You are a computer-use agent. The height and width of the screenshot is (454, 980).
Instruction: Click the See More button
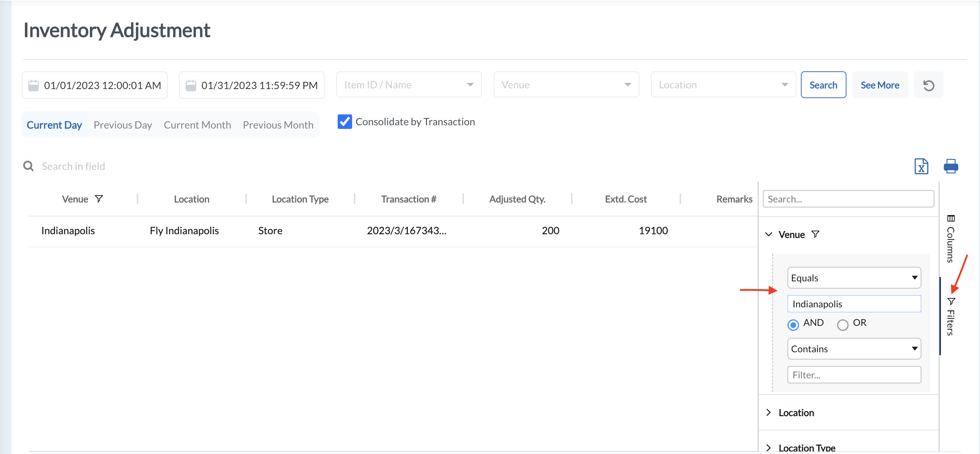click(x=879, y=84)
